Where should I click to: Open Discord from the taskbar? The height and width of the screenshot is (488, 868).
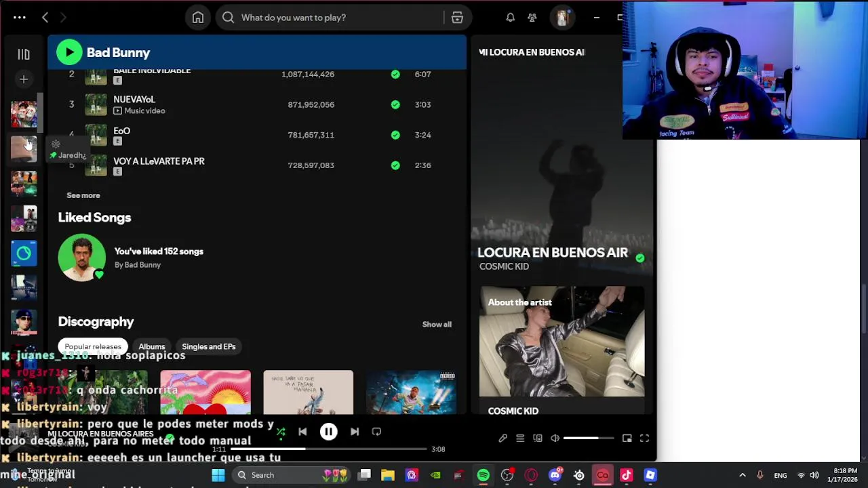tap(555, 475)
